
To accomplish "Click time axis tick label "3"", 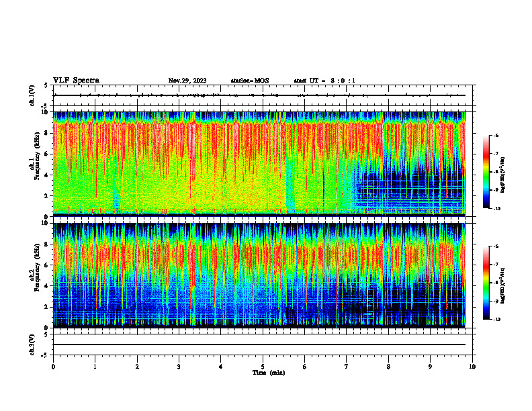I will tap(179, 367).
